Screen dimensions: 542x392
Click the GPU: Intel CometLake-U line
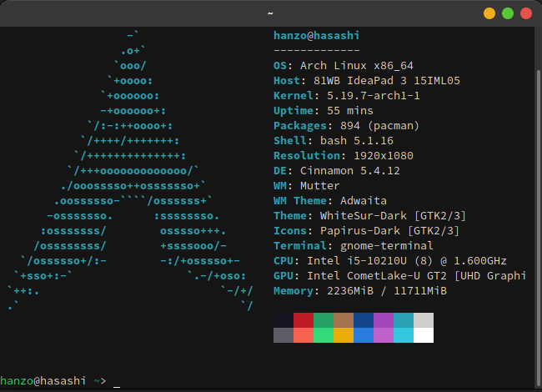click(x=400, y=276)
